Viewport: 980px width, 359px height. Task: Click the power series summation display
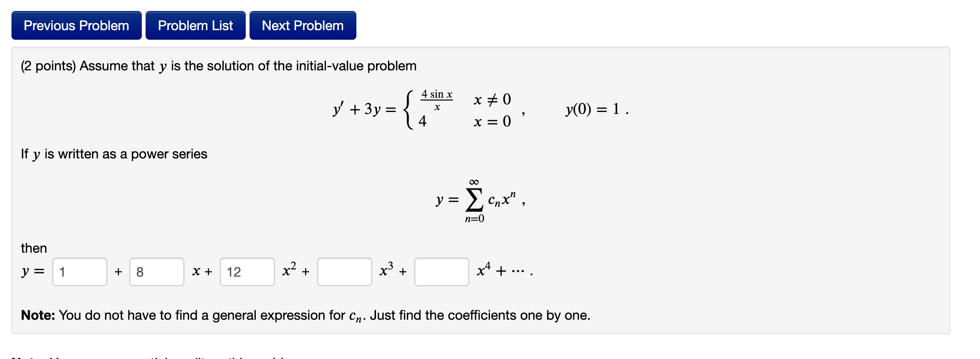click(479, 199)
